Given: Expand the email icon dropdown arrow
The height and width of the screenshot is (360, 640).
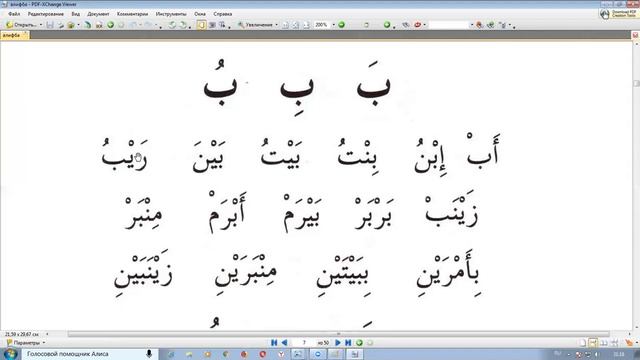Looking at the screenshot, I should pyautogui.click(x=78, y=25).
